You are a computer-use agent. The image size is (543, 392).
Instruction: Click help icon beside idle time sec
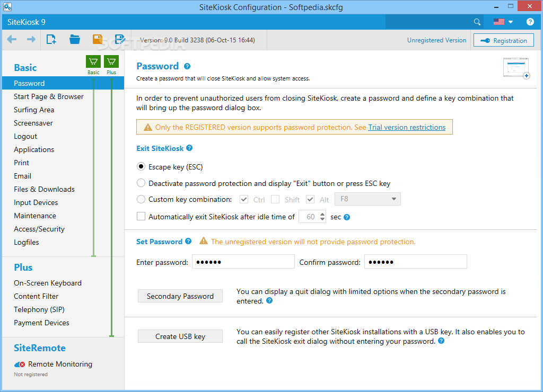pos(347,217)
